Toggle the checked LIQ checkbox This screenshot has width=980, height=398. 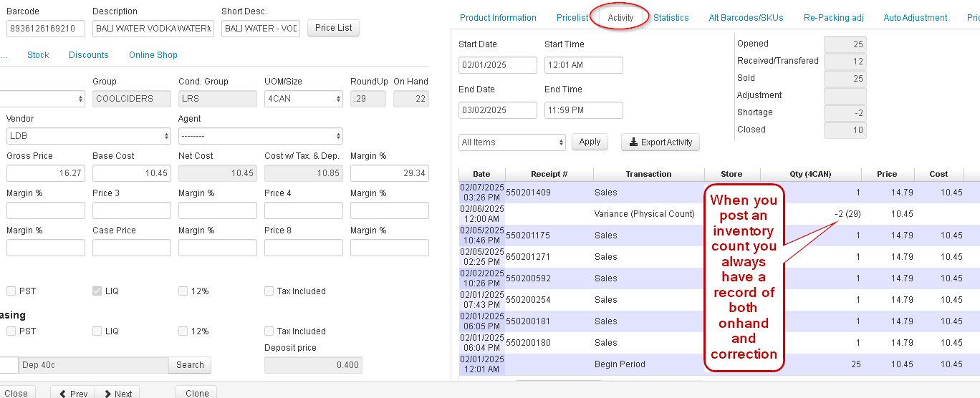coord(97,291)
